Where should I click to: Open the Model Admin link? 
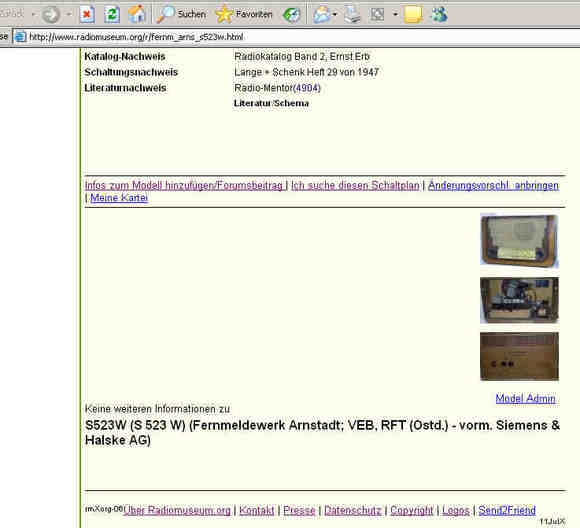pos(525,398)
